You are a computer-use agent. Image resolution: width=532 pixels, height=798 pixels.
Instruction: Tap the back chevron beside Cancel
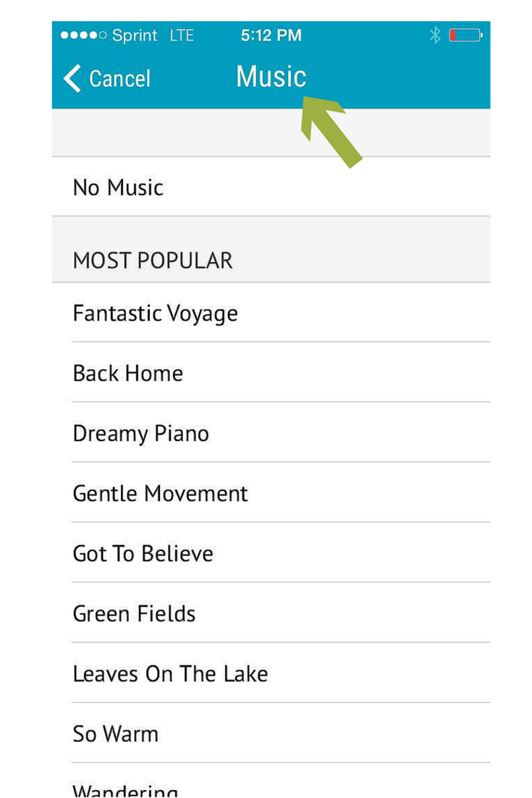click(72, 78)
